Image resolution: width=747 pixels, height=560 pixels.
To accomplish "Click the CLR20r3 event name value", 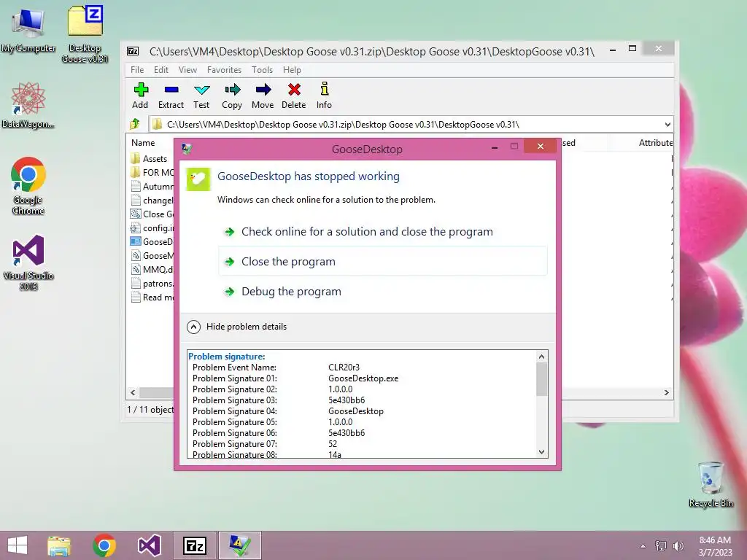I will tap(344, 367).
